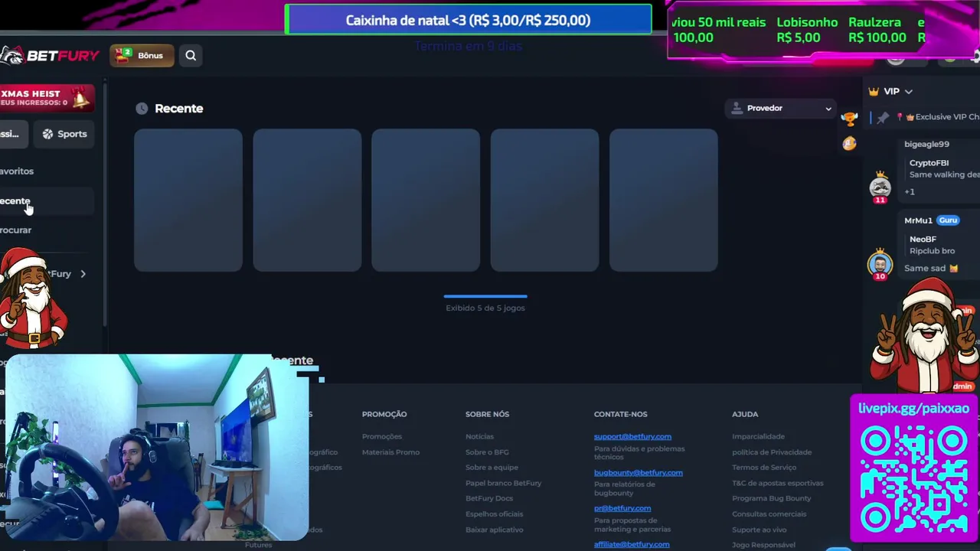Open the Materiais Promo footer link
Viewport: 980px width, 551px height.
point(390,452)
